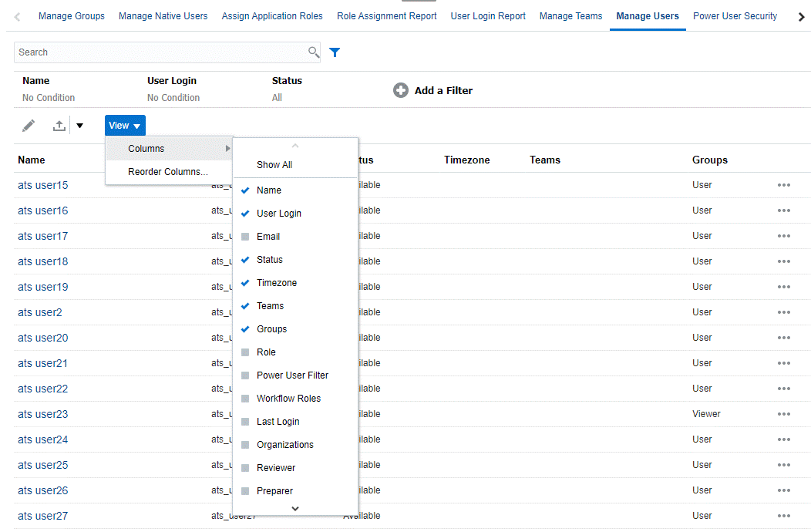Click the search magnifier icon
Image resolution: width=811 pixels, height=532 pixels.
[x=314, y=52]
